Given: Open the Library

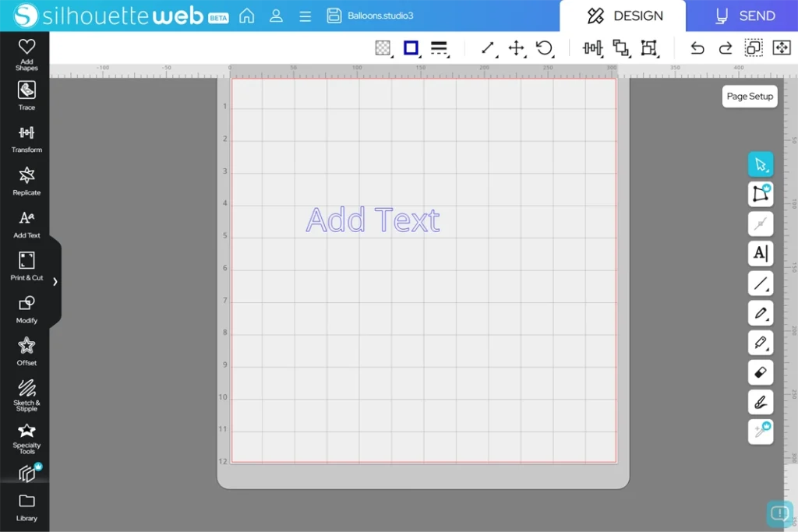Looking at the screenshot, I should point(26,506).
